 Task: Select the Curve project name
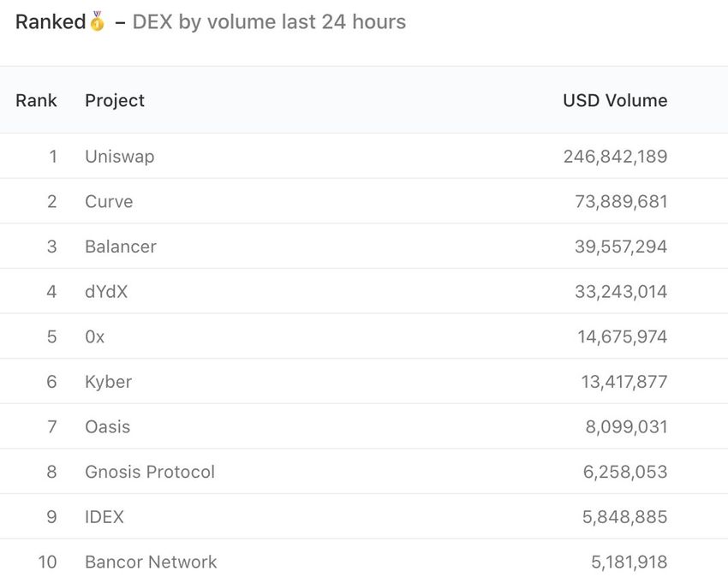pos(109,202)
